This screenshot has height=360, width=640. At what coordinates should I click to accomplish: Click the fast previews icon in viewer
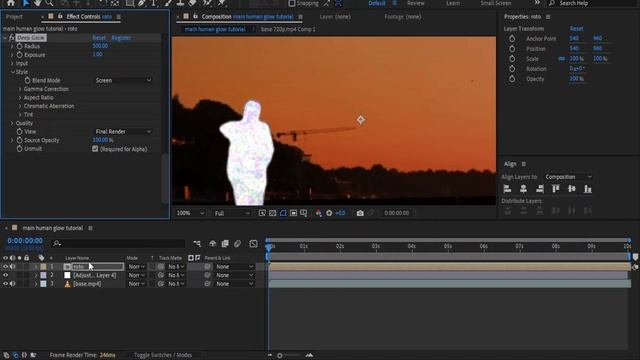coord(262,213)
